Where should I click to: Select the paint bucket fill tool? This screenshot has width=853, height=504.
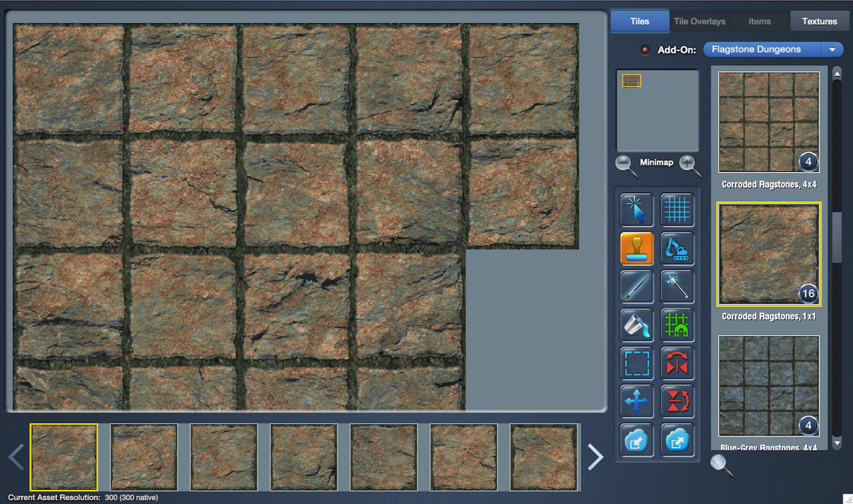click(636, 326)
